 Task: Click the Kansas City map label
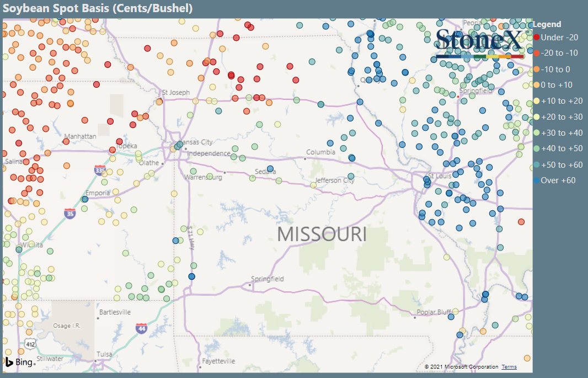point(196,142)
